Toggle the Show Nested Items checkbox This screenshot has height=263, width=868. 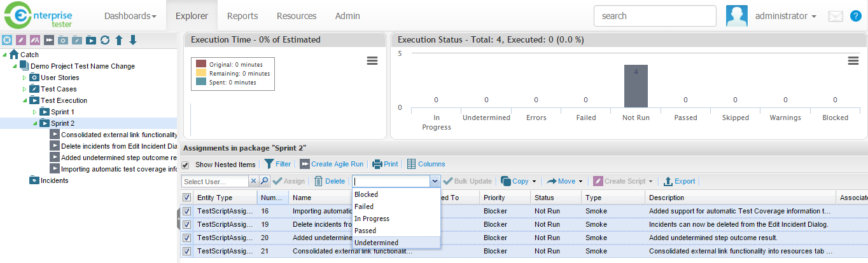tap(186, 165)
